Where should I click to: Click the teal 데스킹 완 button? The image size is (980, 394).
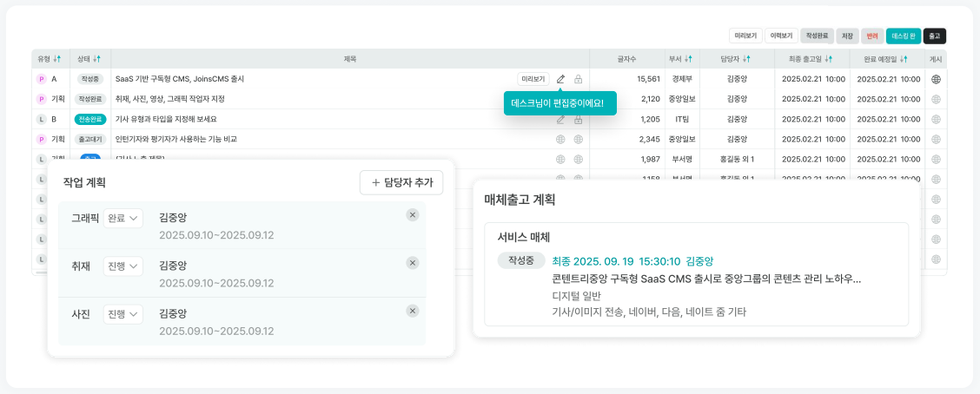[x=903, y=36]
